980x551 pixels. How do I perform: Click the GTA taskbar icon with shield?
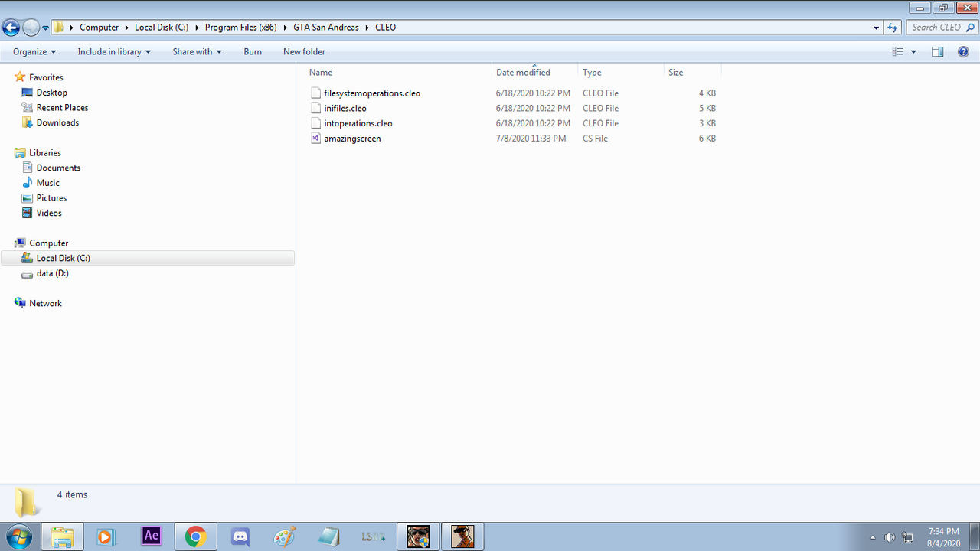coord(418,536)
